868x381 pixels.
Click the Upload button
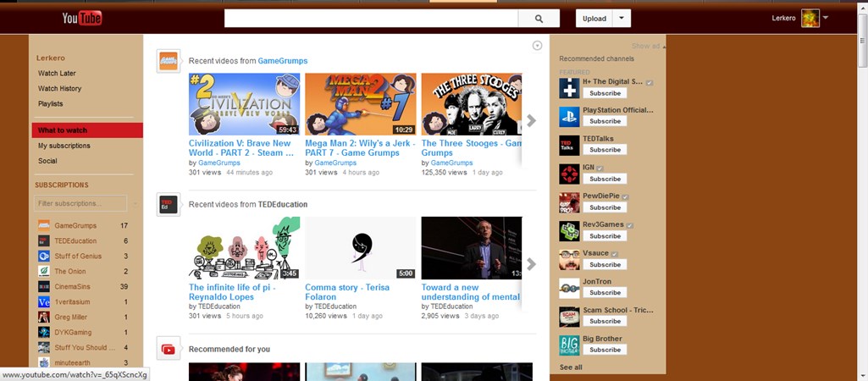click(x=594, y=19)
